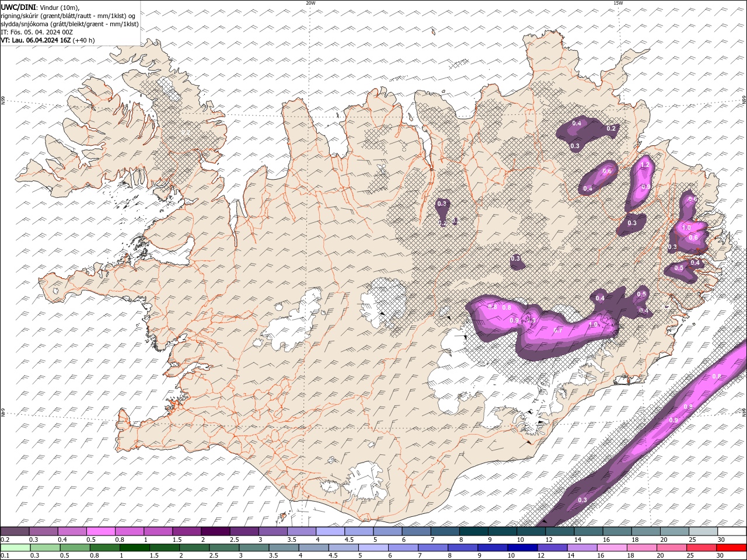The width and height of the screenshot is (747, 560).
Task: Pick the lavender 4–4.5 snow scale swatch
Action: click(x=330, y=531)
